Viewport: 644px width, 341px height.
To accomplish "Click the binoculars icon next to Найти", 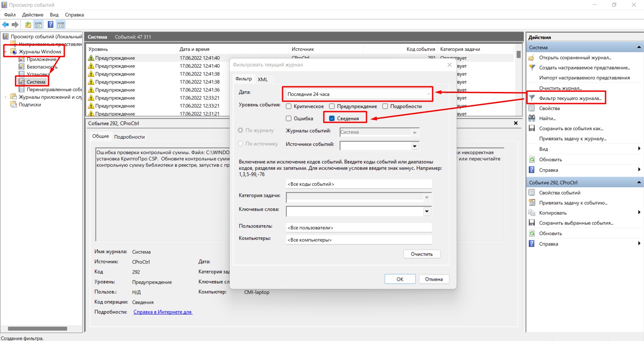I will [532, 118].
